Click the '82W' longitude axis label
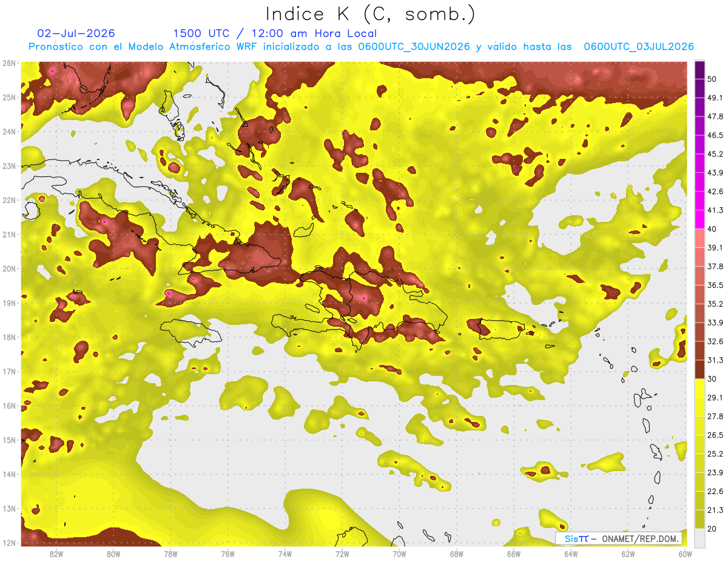Viewport: 728px width, 562px height. [56, 554]
